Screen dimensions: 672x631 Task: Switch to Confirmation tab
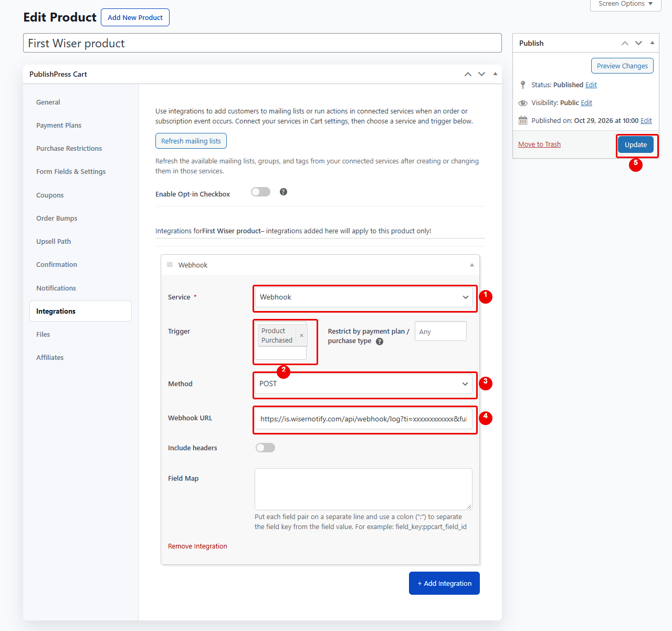pos(57,264)
